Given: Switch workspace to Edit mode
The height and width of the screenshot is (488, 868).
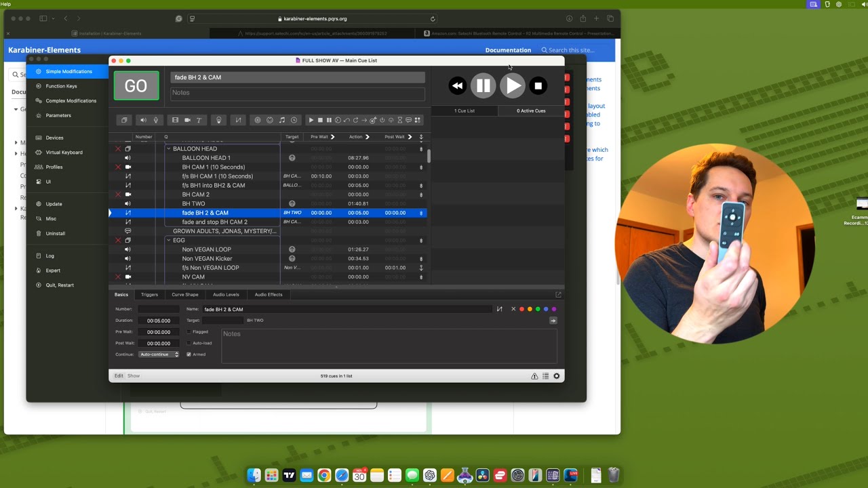Looking at the screenshot, I should [119, 375].
